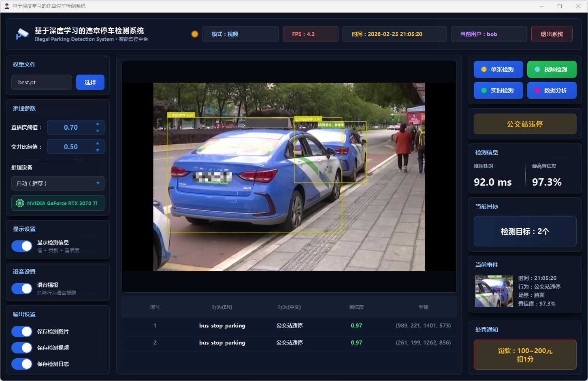This screenshot has width=588, height=381.
Task: Switch off 保存检测日志 option
Action: tap(22, 364)
